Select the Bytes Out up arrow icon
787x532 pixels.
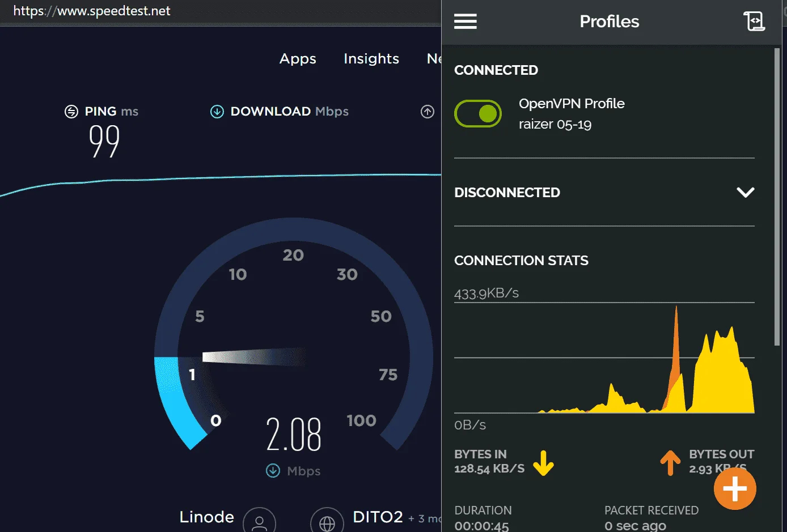[x=670, y=463]
